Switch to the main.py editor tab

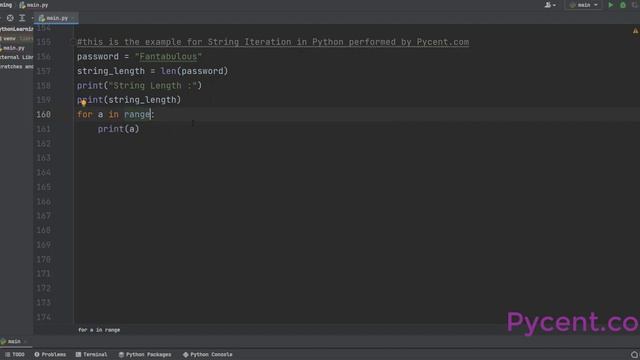pyautogui.click(x=56, y=18)
